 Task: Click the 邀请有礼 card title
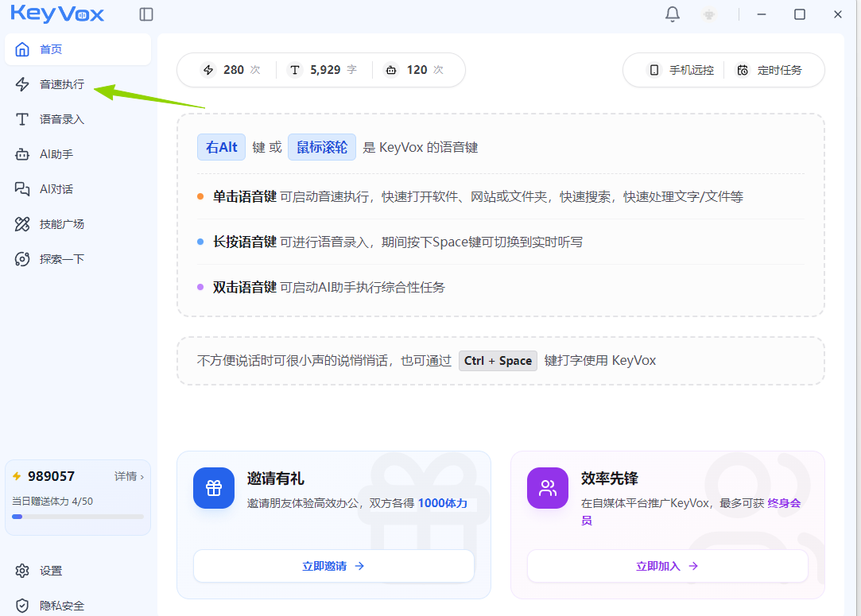[275, 478]
